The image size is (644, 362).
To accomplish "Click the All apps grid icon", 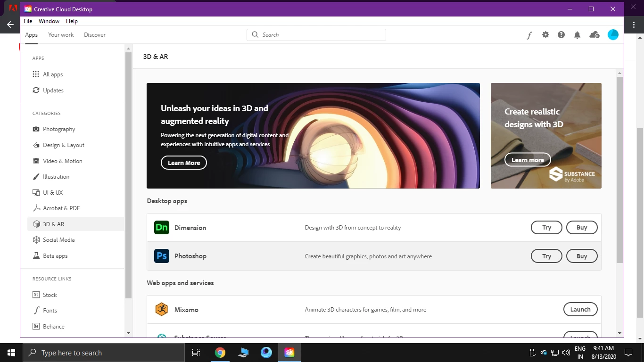I will 36,74.
